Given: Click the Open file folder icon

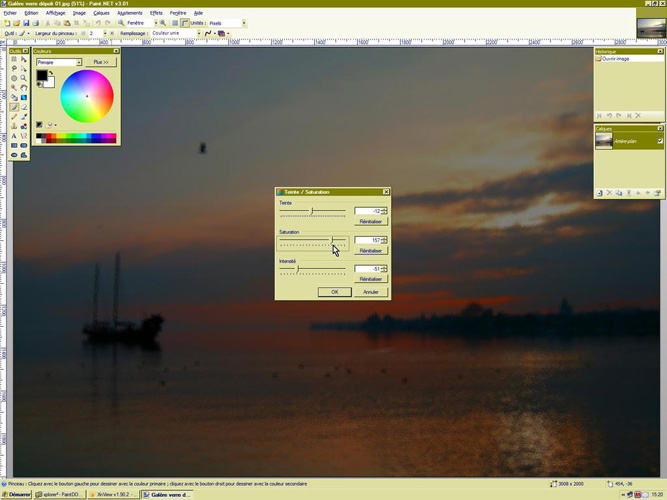Looking at the screenshot, I should coord(17,22).
